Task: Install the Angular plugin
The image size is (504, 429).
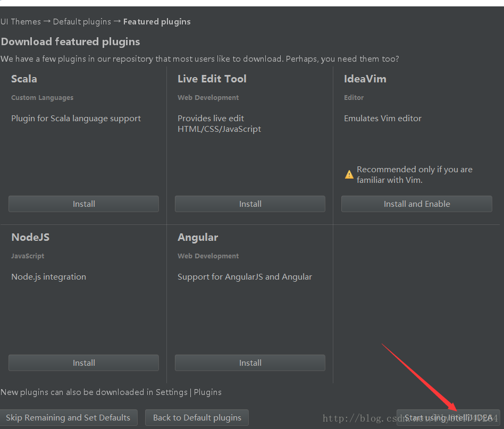Action: point(250,363)
